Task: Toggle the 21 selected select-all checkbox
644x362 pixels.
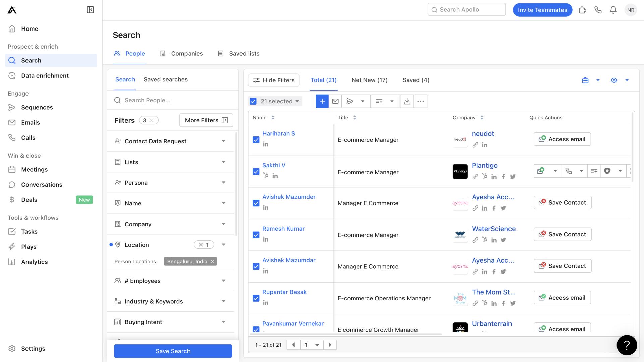Action: (253, 101)
